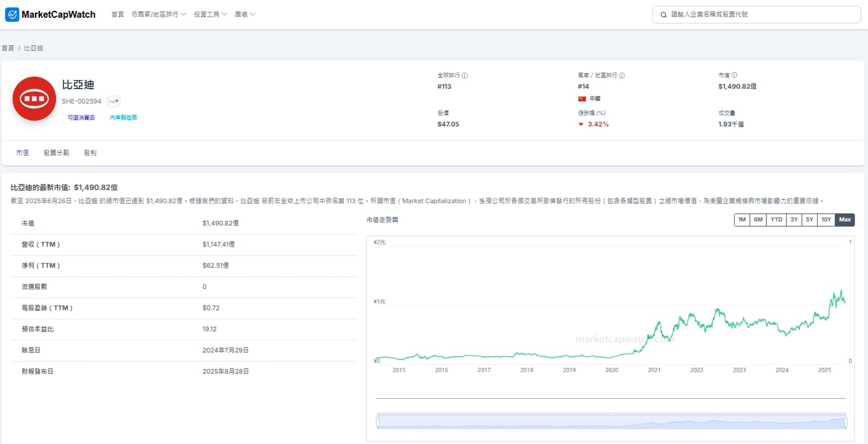Grab the left handle of chart range slider

click(x=377, y=422)
